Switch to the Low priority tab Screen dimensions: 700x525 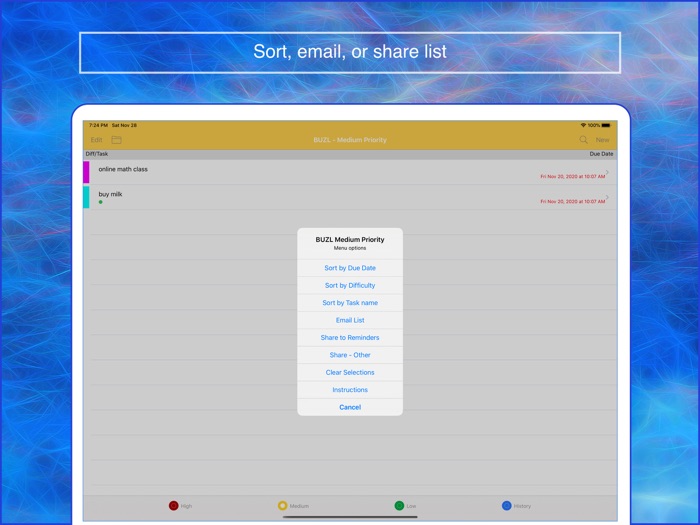pos(405,506)
